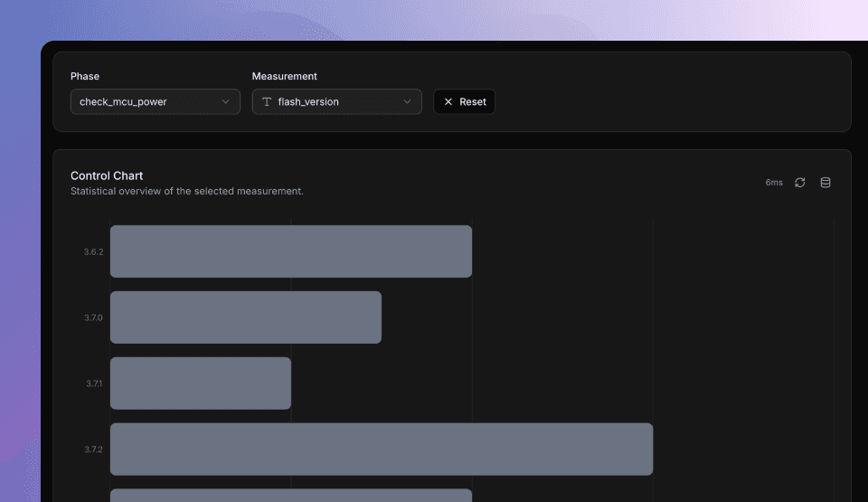Viewport: 868px width, 502px height.
Task: Click the longest bar for 3.7.2
Action: coord(381,450)
